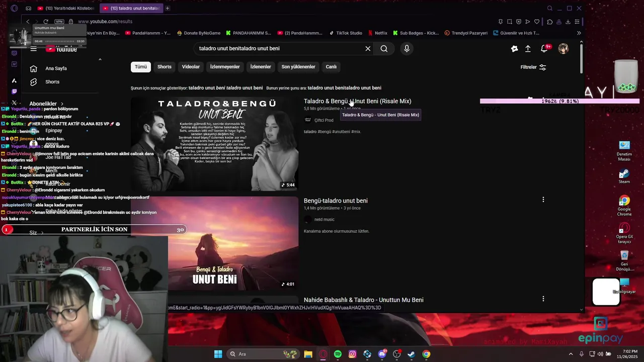Reload the YouTube results page

(46, 22)
